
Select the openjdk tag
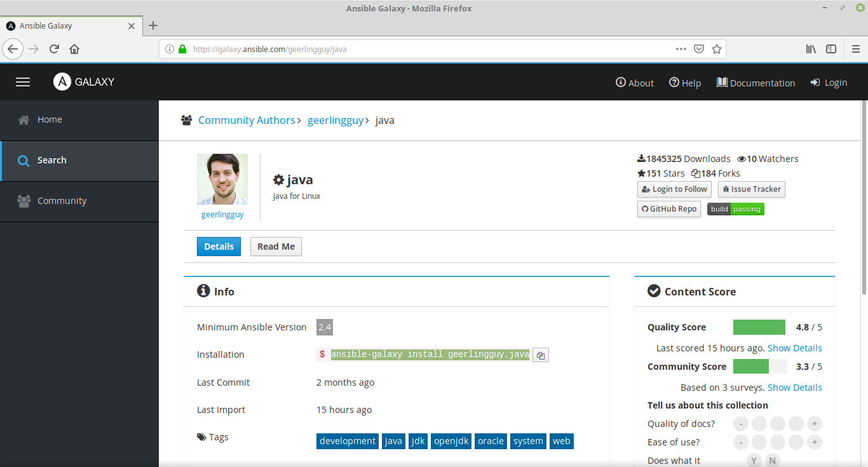point(451,441)
